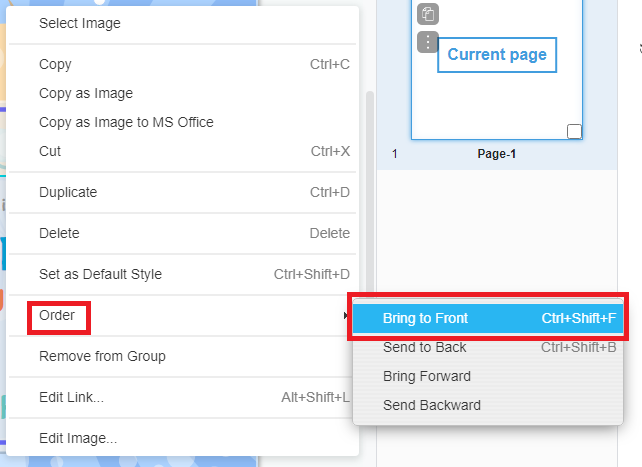The image size is (642, 467).
Task: Select Remove from Group
Action: coord(102,356)
